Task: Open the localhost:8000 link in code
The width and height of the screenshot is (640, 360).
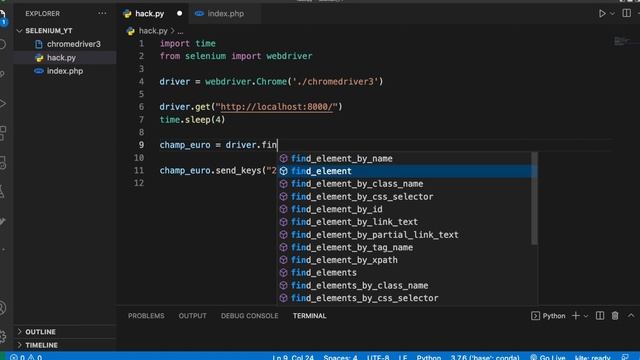Action: pos(277,107)
